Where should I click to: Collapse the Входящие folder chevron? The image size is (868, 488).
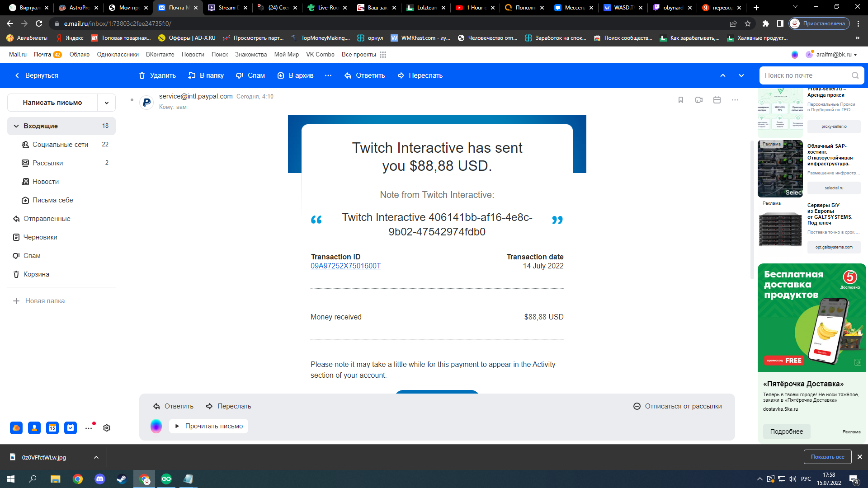click(x=16, y=126)
